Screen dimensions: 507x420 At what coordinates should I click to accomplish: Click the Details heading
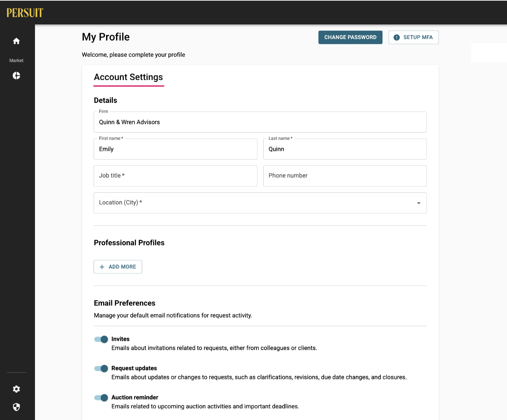pos(105,100)
